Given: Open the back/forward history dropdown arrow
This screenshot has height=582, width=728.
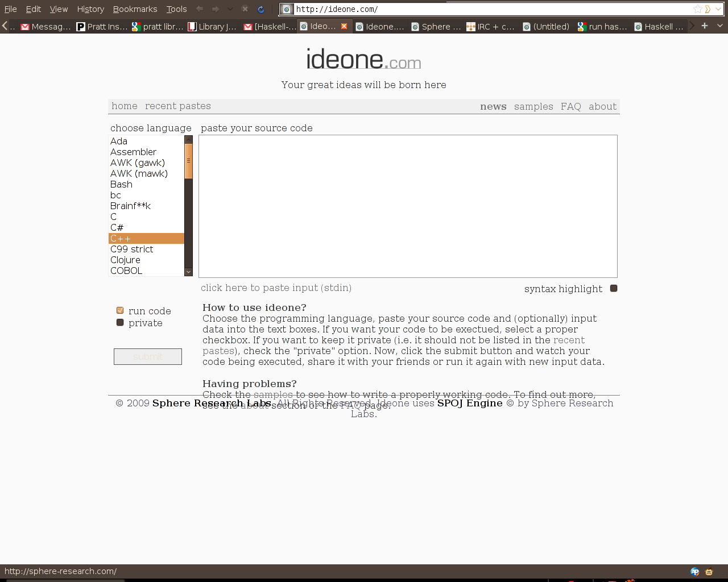Looking at the screenshot, I should click(x=230, y=9).
